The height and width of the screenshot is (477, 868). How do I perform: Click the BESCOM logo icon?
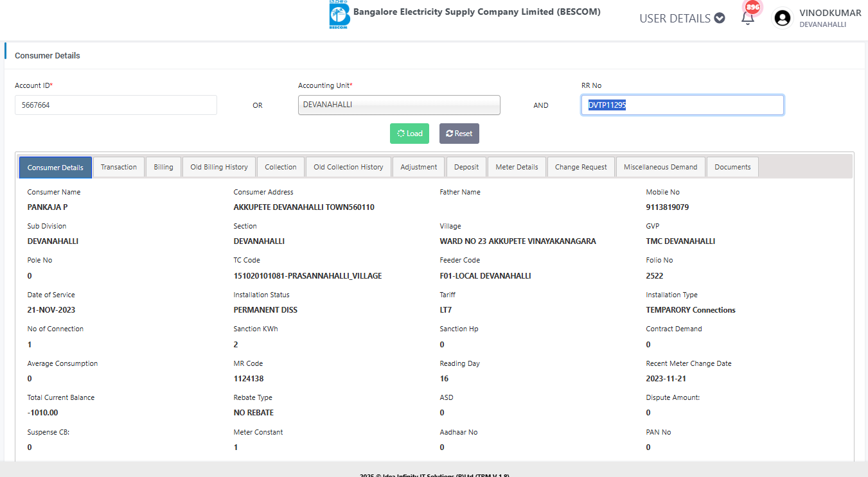pos(339,15)
